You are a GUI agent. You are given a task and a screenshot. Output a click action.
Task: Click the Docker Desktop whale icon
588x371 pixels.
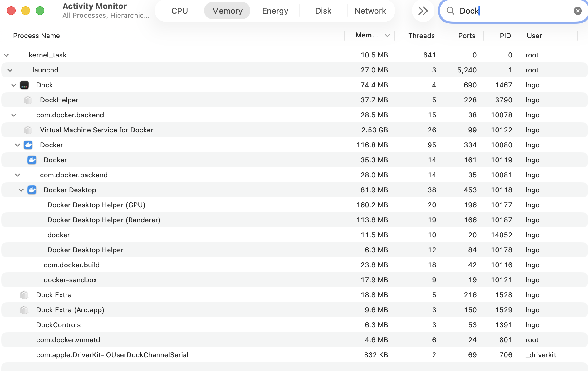point(32,190)
